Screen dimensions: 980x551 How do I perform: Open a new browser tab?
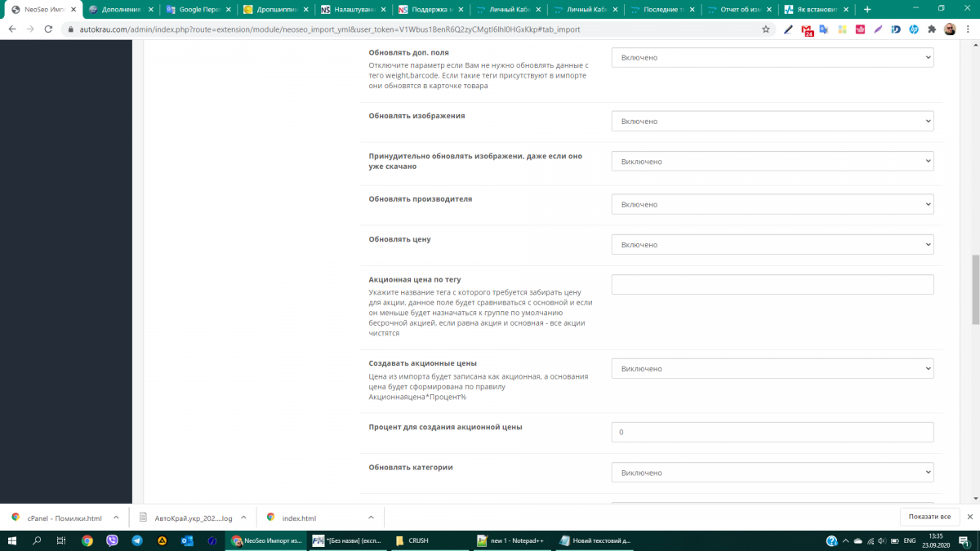click(x=867, y=9)
